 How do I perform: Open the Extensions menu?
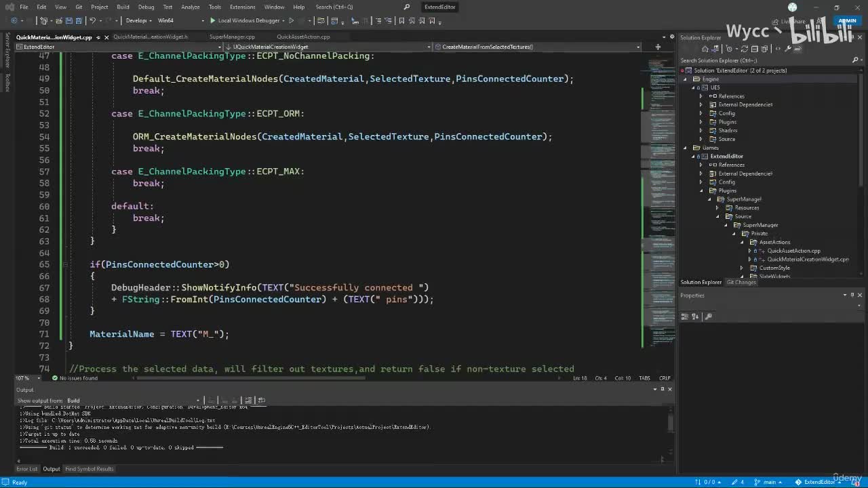click(242, 7)
